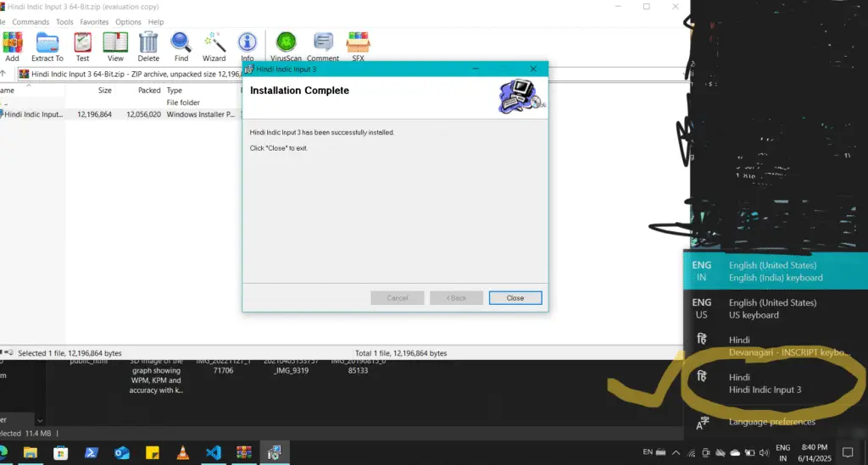Select Hindi Indic Input 3 keyboard

pyautogui.click(x=764, y=384)
